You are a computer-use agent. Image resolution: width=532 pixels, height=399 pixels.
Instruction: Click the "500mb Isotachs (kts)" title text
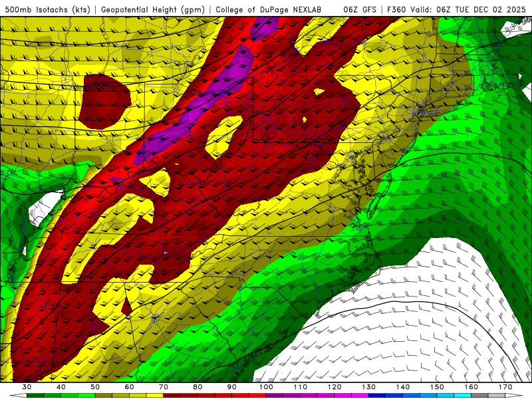pyautogui.click(x=47, y=9)
